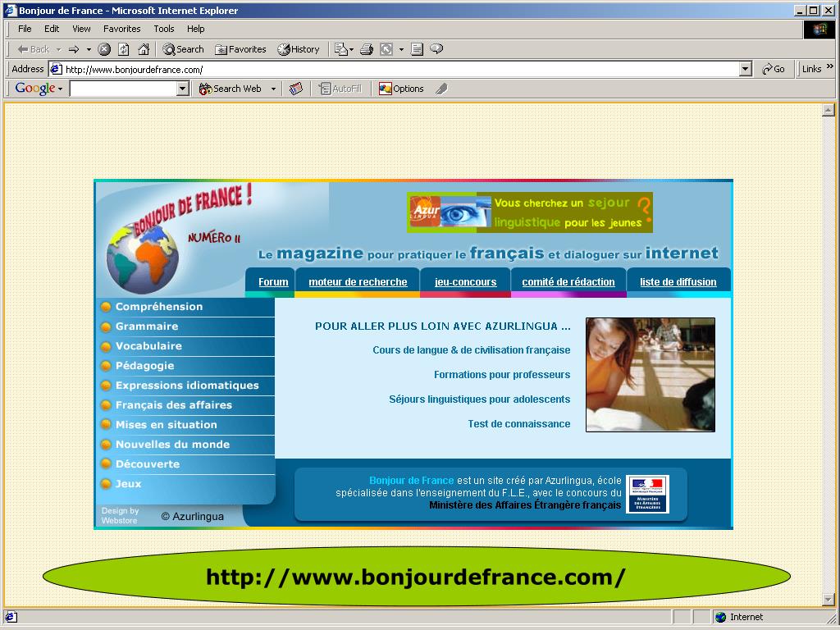
Task: Click the photo of the girl reading
Action: tap(651, 374)
